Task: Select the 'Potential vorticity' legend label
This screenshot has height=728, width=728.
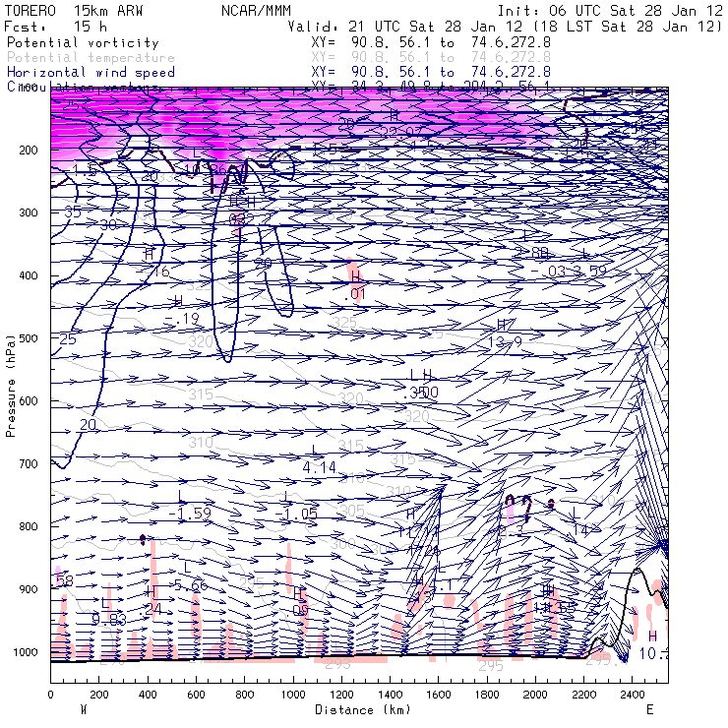Action: click(83, 42)
